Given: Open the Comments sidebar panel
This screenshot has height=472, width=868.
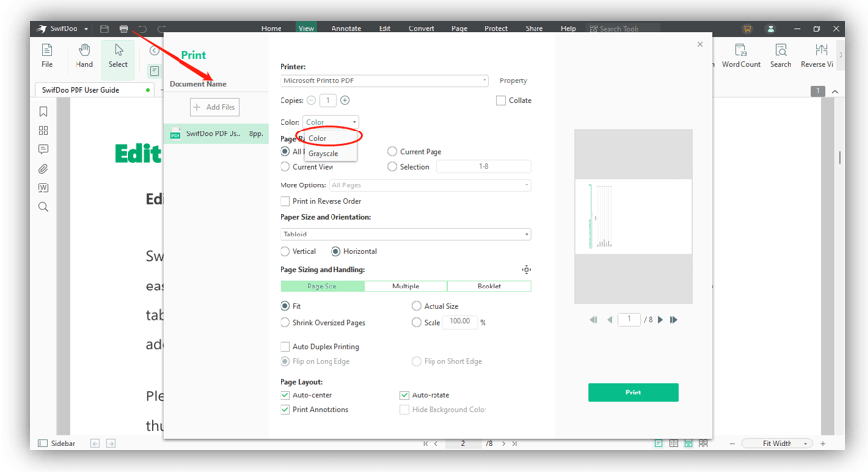Looking at the screenshot, I should pyautogui.click(x=43, y=149).
